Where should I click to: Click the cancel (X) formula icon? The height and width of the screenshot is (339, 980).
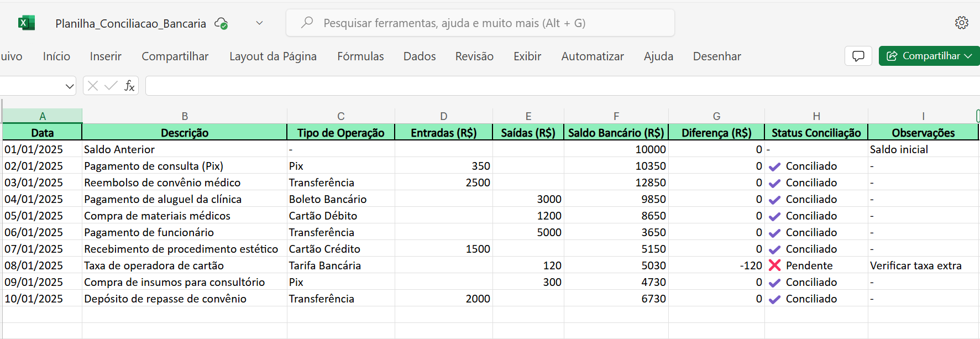93,86
